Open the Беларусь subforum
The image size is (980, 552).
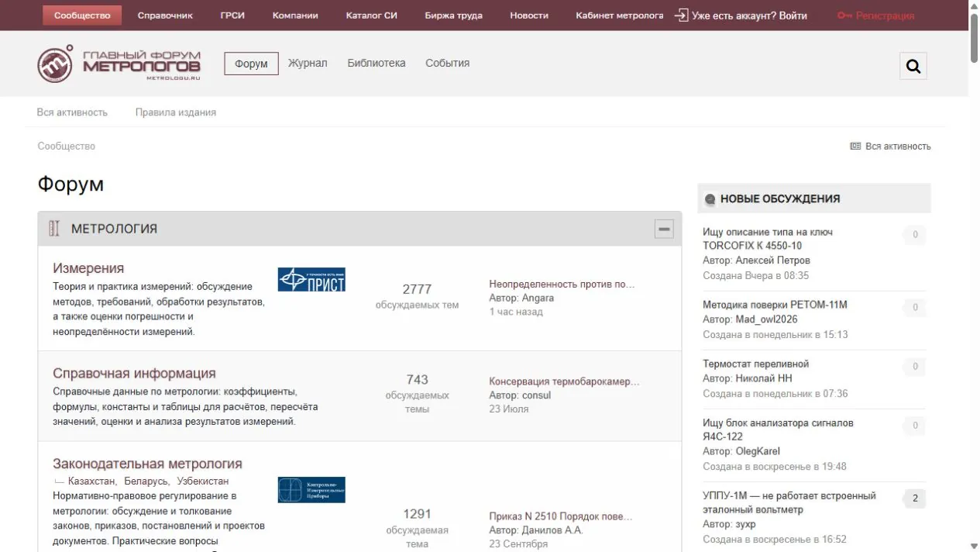click(146, 481)
